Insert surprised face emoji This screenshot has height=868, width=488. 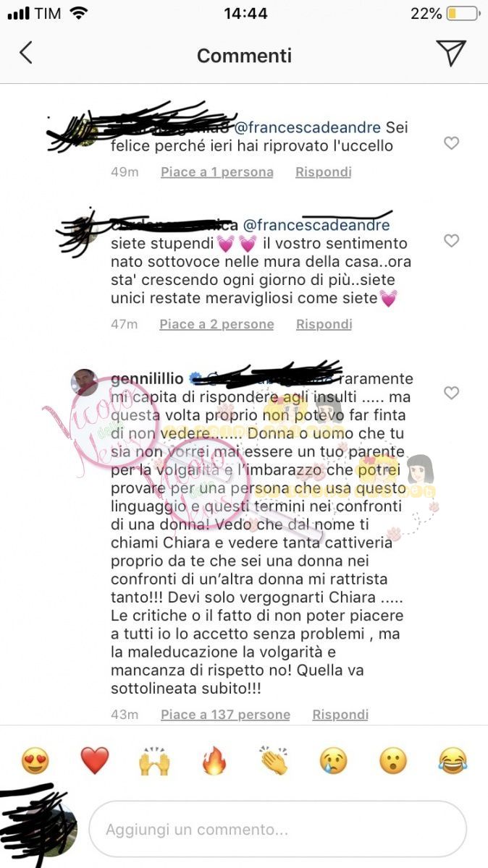point(393,761)
